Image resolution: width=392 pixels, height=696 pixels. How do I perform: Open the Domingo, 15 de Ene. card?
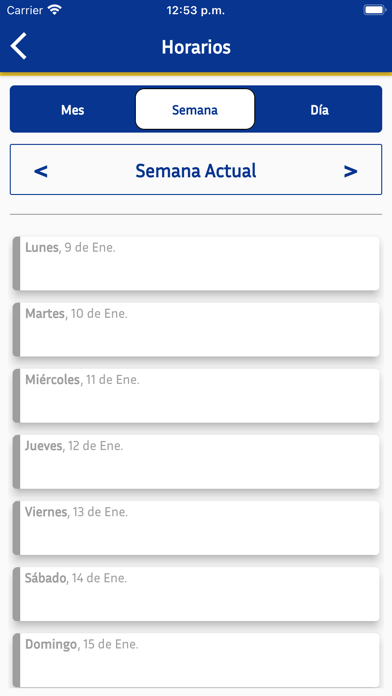point(196,660)
